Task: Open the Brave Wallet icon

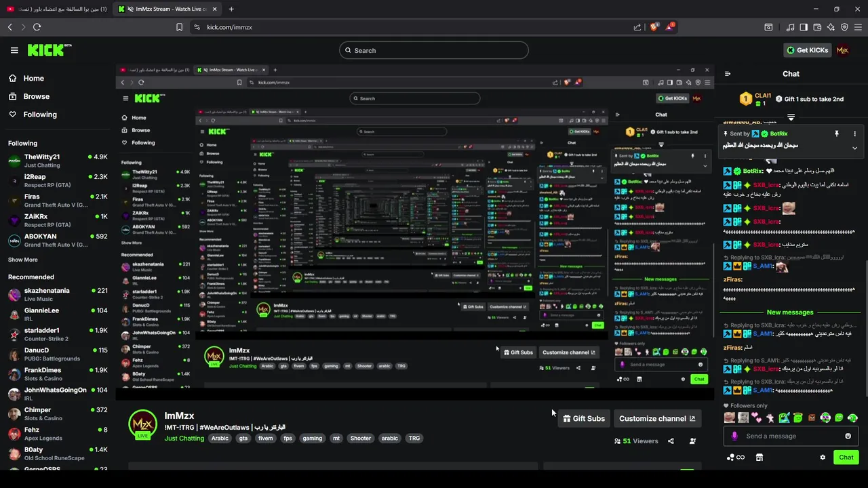Action: tap(817, 27)
